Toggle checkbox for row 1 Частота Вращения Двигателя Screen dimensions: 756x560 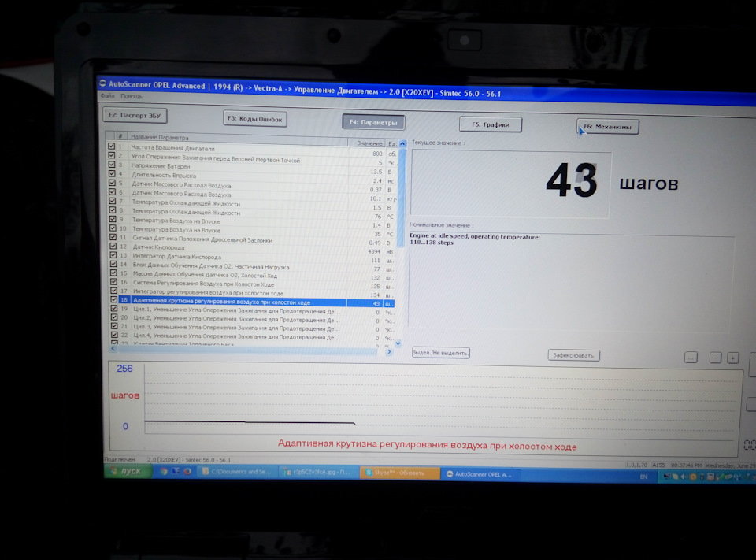(111, 146)
